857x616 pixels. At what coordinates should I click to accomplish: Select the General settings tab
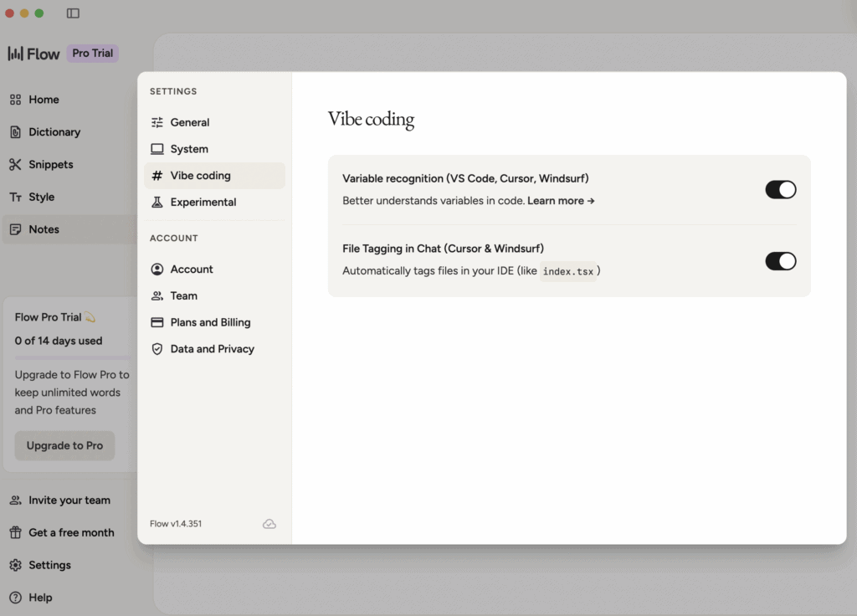click(x=189, y=122)
